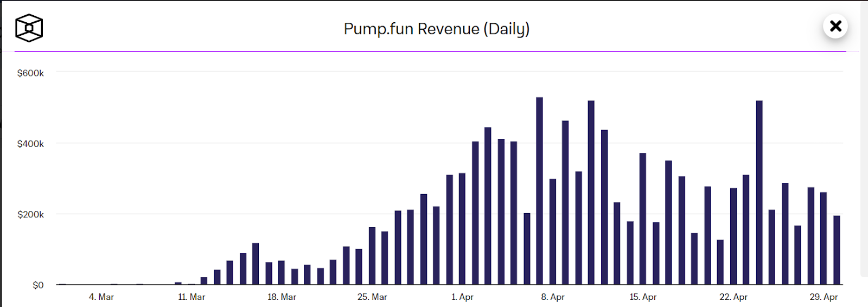The width and height of the screenshot is (868, 307).
Task: Click the Pump.fun Revenue (Daily) title
Action: [437, 29]
